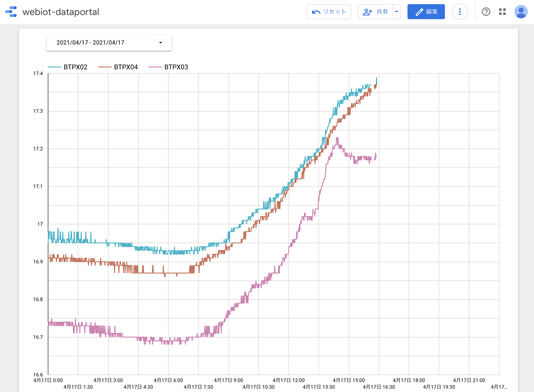The image size is (534, 392).
Task: Click the Data Portal logo icon
Action: [11, 12]
